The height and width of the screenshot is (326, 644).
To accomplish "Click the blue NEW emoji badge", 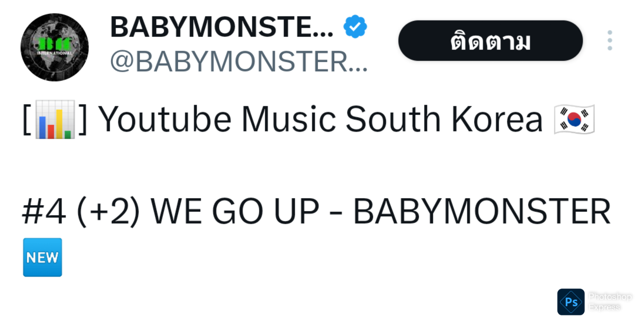I will pyautogui.click(x=42, y=258).
